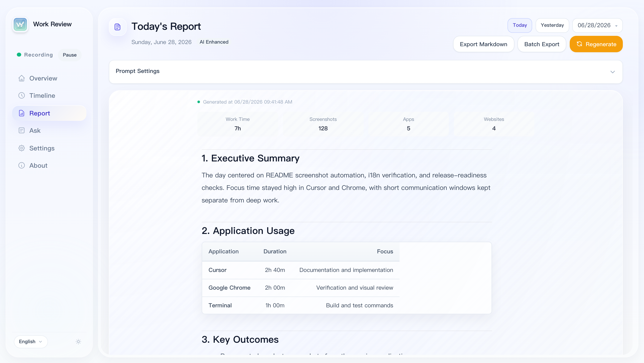Open the Ask page
The height and width of the screenshot is (363, 644).
point(49,130)
